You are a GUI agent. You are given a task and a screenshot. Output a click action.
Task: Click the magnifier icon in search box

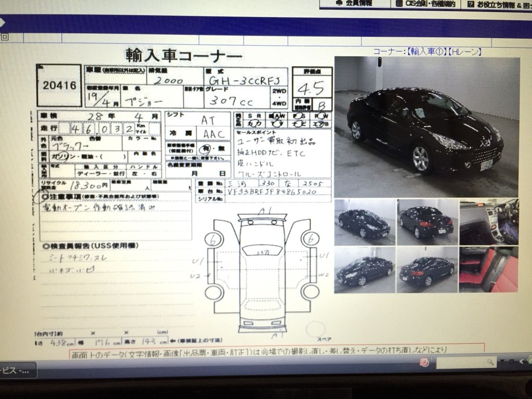[x=490, y=362]
